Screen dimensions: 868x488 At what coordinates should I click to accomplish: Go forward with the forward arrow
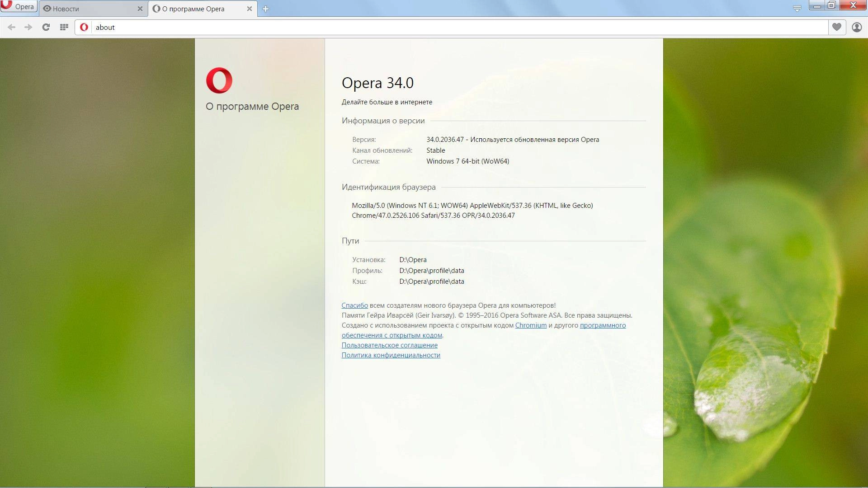pos(28,27)
